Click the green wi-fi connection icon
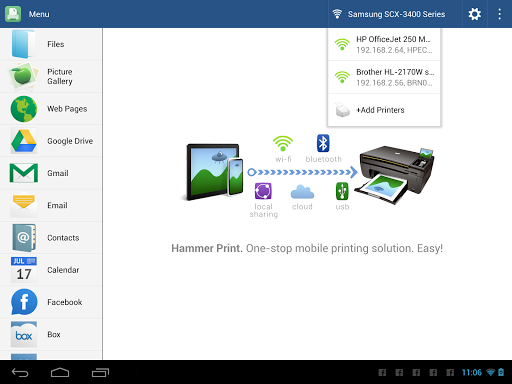Screen dimensions: 512x384 (x=283, y=144)
